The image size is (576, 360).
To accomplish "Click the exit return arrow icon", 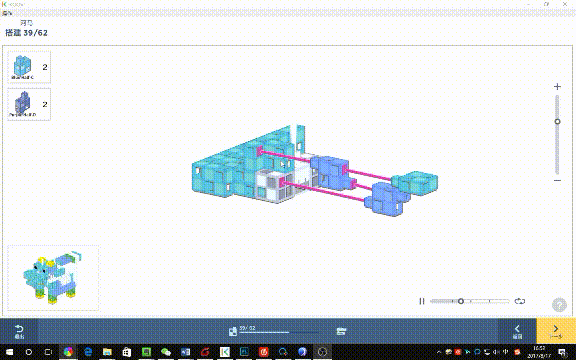I will coord(19,331).
